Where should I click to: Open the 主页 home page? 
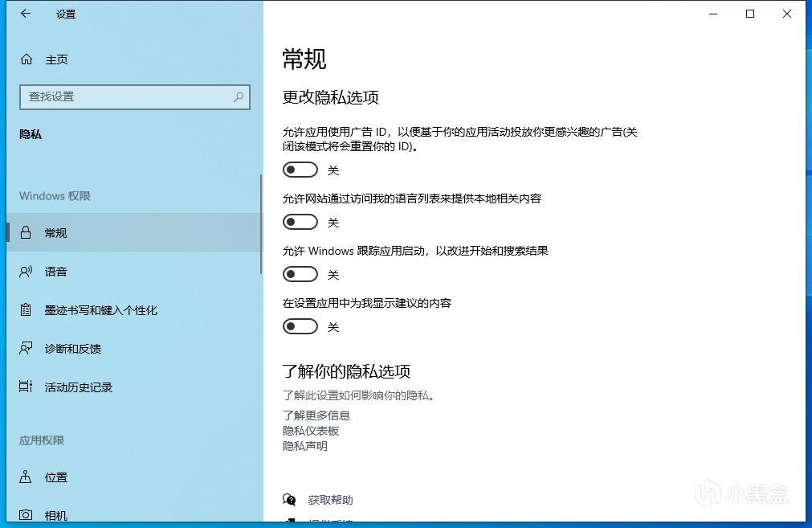pyautogui.click(x=134, y=59)
